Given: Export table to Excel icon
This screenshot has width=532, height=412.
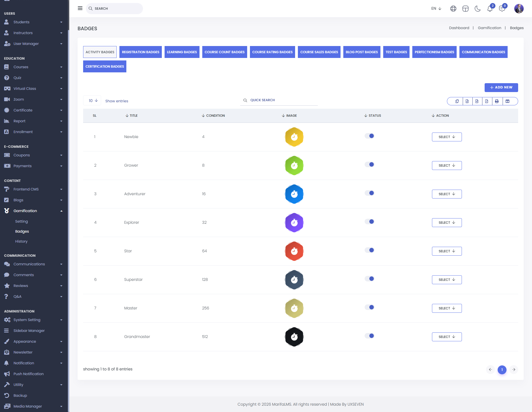Looking at the screenshot, I should coord(467,101).
